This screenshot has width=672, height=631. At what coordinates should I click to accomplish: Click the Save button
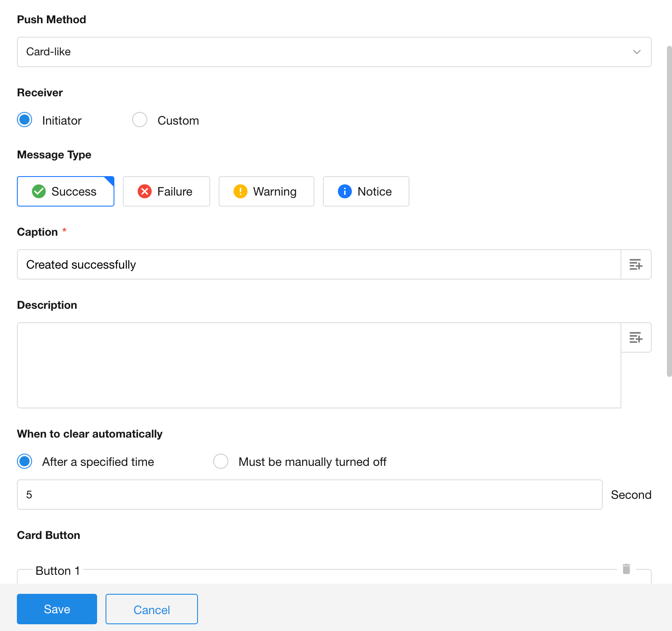point(57,609)
